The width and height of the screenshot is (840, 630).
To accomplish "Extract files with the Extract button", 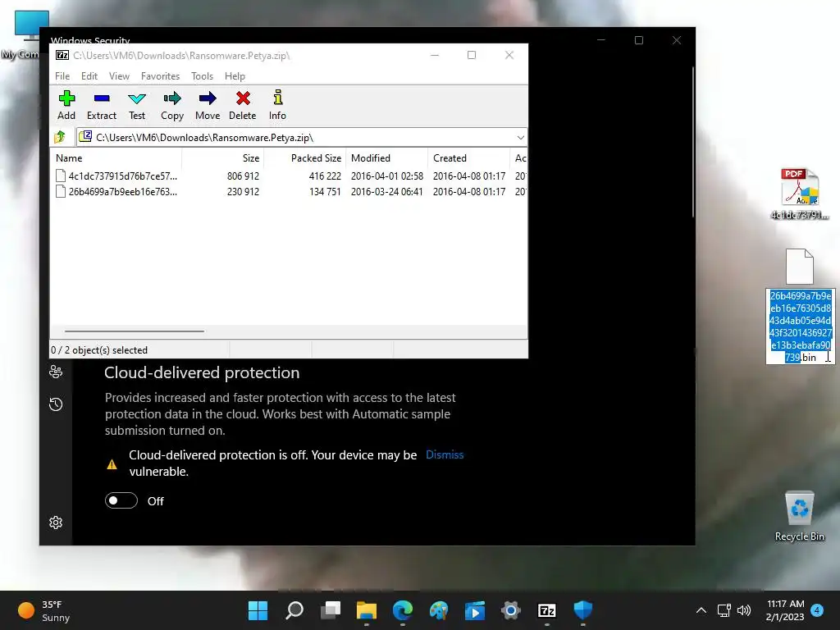I will click(101, 105).
